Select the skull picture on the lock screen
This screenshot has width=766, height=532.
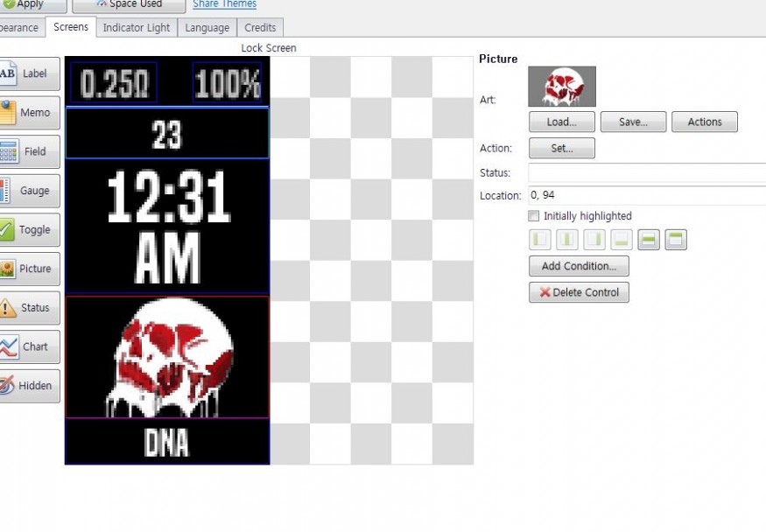[x=167, y=357]
